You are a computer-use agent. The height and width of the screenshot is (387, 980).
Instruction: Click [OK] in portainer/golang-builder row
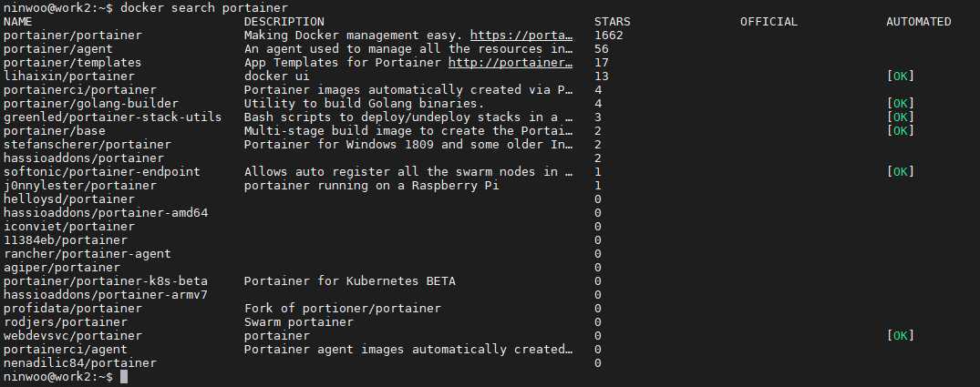point(901,104)
